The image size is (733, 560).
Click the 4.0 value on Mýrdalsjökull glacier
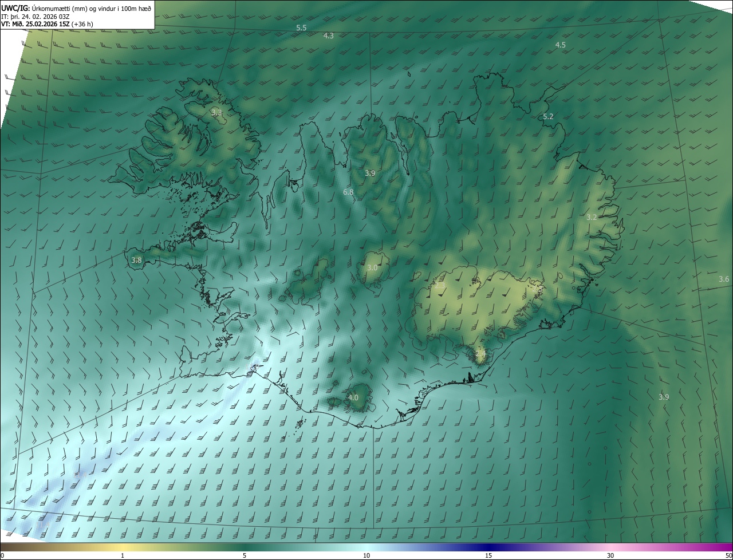[353, 397]
